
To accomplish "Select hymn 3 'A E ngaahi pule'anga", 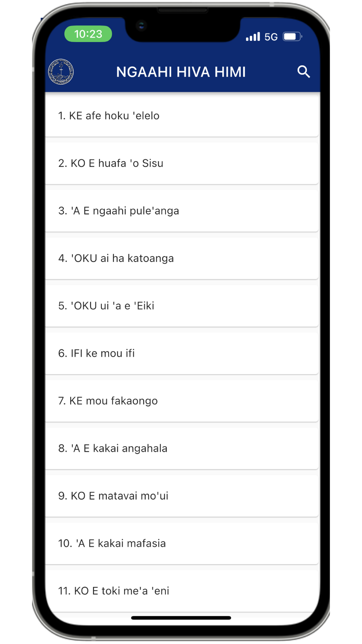I will (x=182, y=210).
